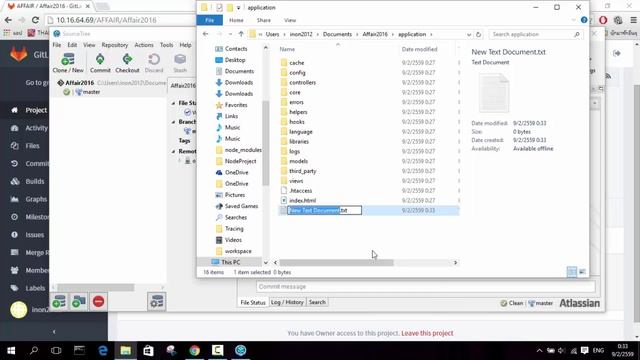640x360 pixels.
Task: Collapse the File Status tree section
Action: click(x=174, y=103)
